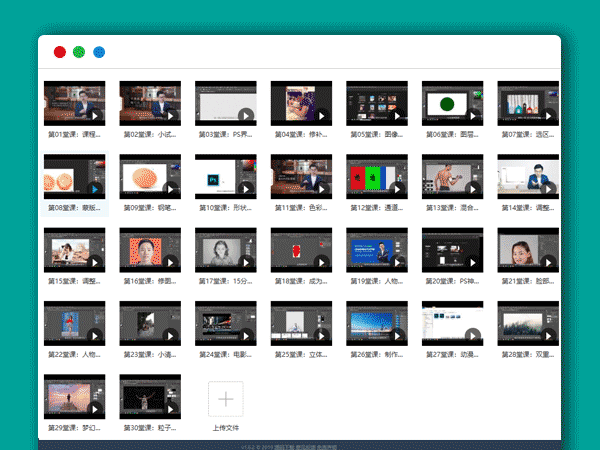Select the lesson 16 red polka-dot portrait thumbnail

click(x=150, y=251)
